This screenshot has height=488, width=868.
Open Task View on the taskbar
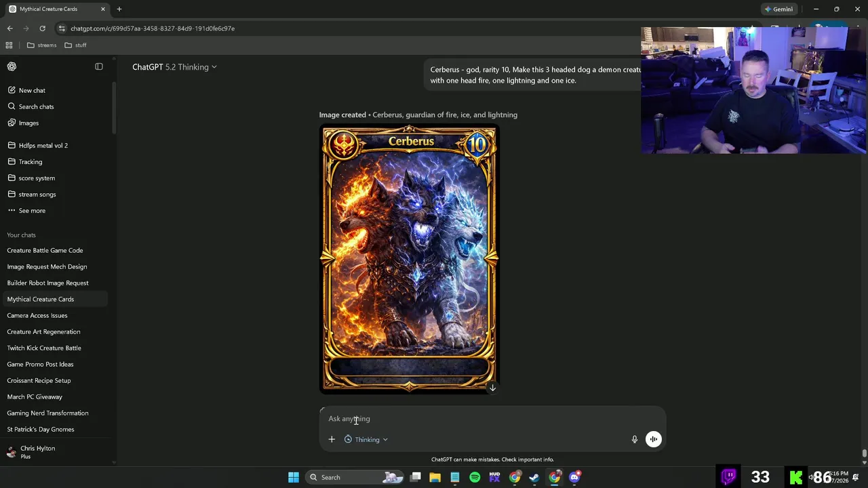click(x=416, y=477)
